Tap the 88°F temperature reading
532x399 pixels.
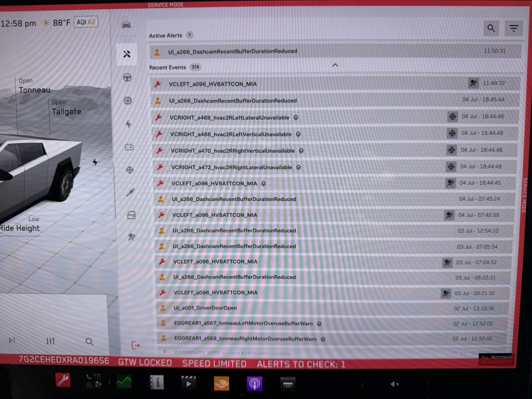point(62,23)
